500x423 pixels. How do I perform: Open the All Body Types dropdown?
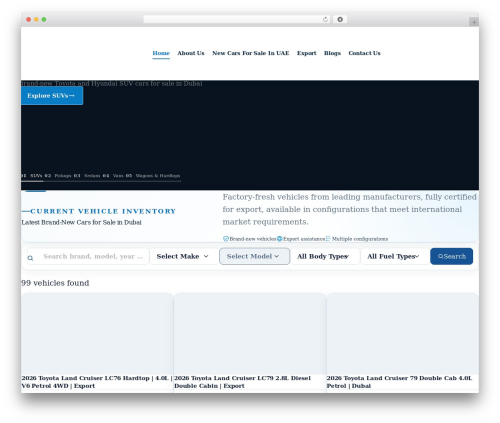click(x=325, y=256)
